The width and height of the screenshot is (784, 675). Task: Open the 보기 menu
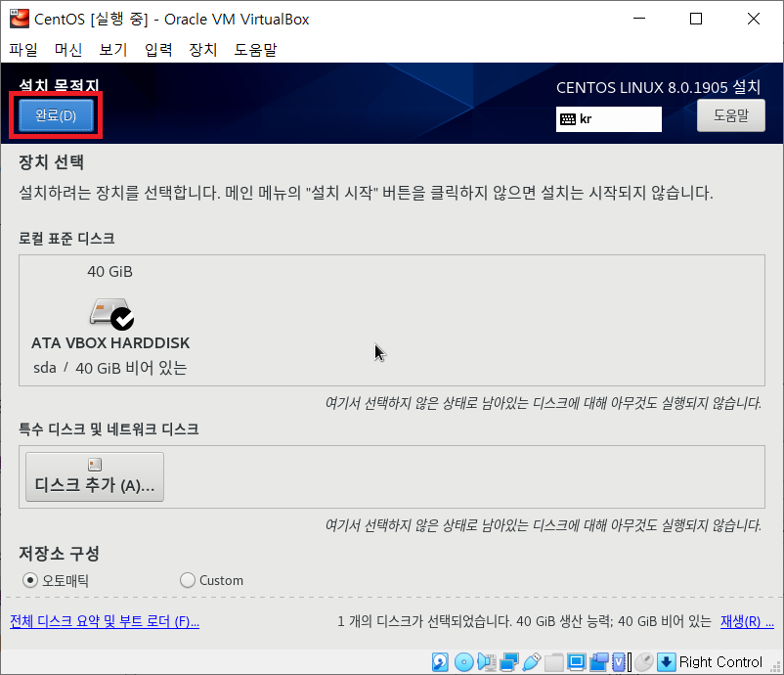(x=113, y=50)
